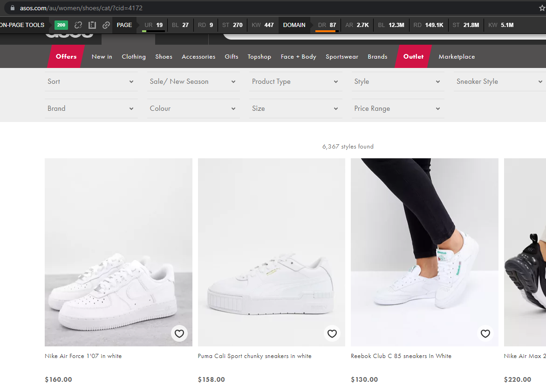Open the Gifts menu

pos(232,56)
